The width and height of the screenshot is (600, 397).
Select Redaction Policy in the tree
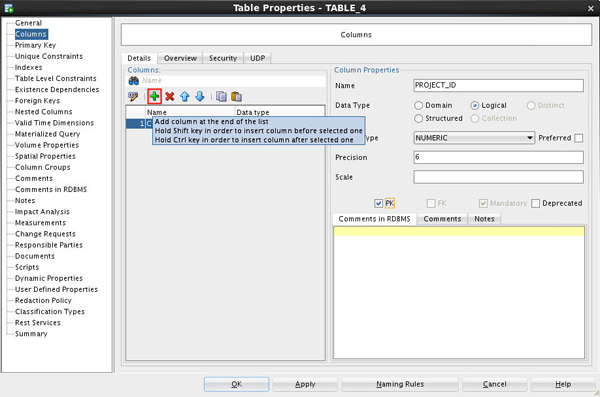(43, 301)
